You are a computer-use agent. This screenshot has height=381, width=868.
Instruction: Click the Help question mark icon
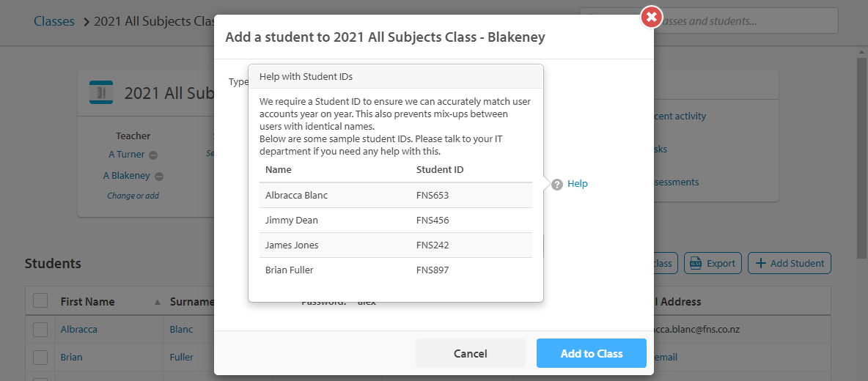point(557,184)
